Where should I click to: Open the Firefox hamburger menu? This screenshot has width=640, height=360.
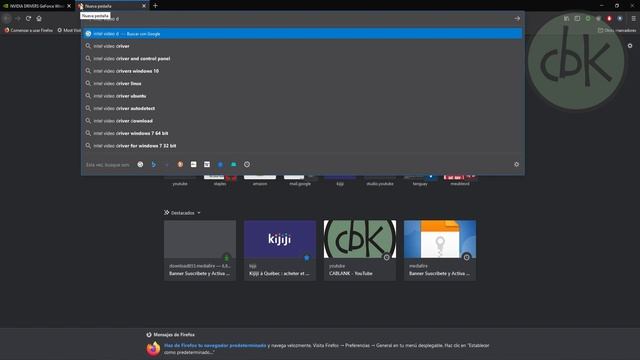[x=633, y=18]
